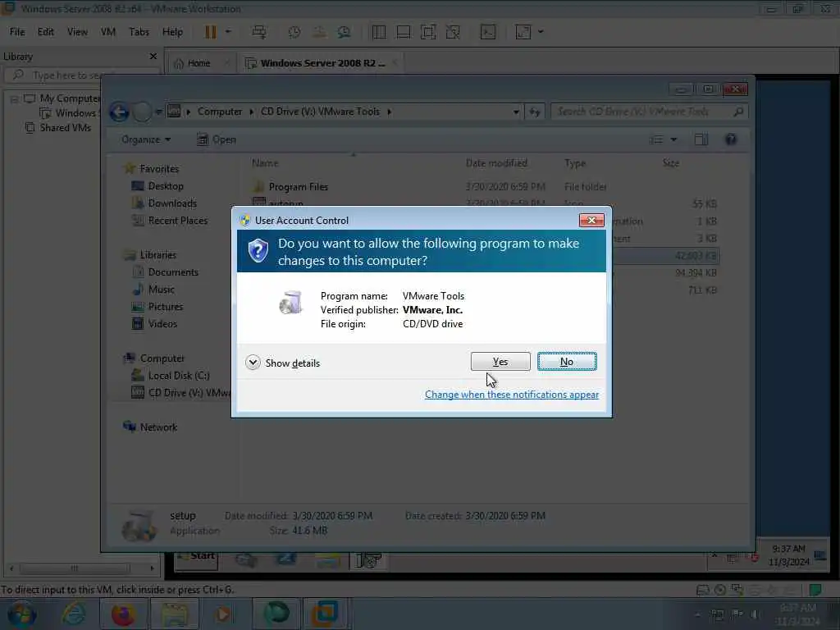Open 'Change when these notifications appear' link
The height and width of the screenshot is (630, 840).
(x=511, y=395)
